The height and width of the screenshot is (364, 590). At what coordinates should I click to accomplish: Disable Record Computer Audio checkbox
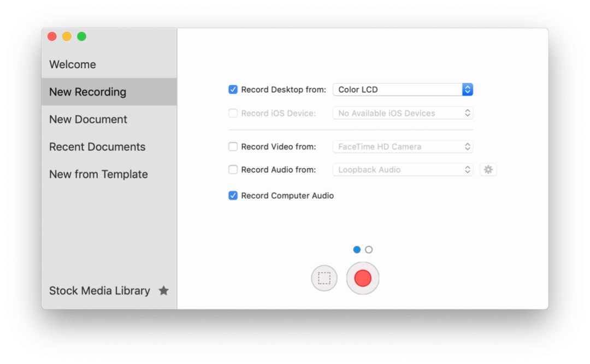pos(233,195)
